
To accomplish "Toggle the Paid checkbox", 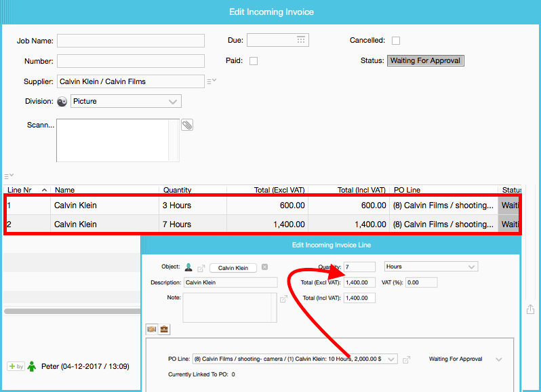I will (254, 61).
